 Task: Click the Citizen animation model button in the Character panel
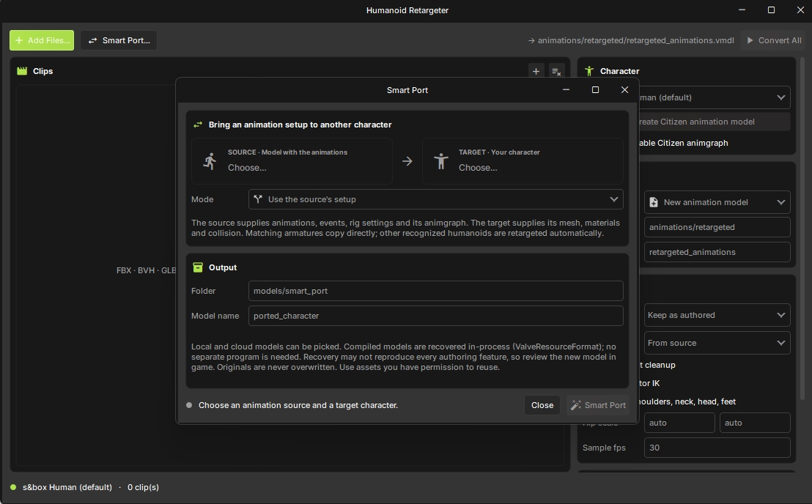(715, 122)
